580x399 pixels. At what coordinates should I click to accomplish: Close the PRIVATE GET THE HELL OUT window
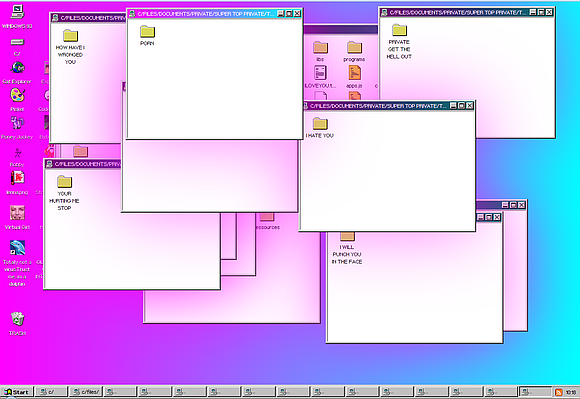[x=549, y=12]
